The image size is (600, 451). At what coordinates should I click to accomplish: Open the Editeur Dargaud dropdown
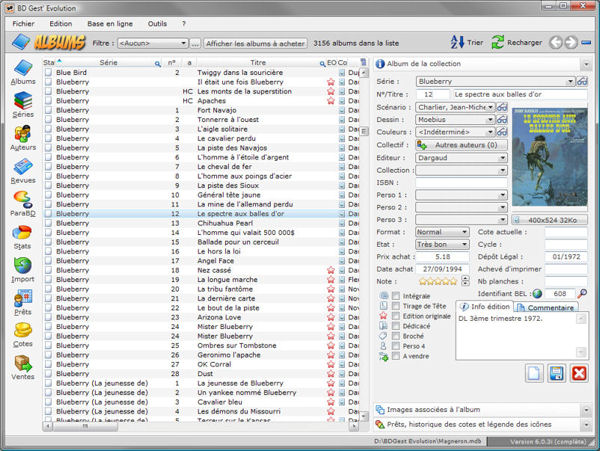(x=461, y=158)
